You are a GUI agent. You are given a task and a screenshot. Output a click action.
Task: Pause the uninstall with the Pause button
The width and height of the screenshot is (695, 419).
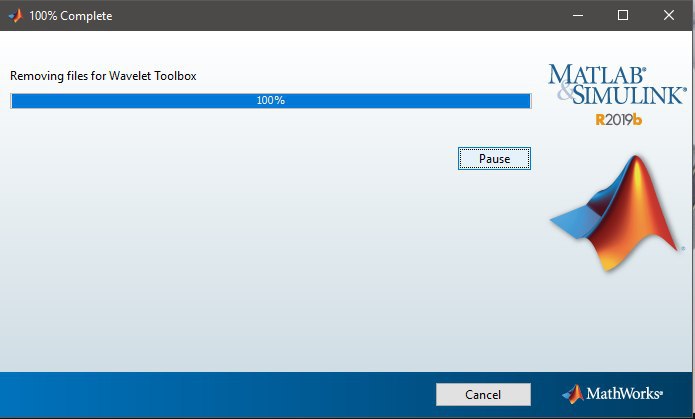[x=494, y=158]
